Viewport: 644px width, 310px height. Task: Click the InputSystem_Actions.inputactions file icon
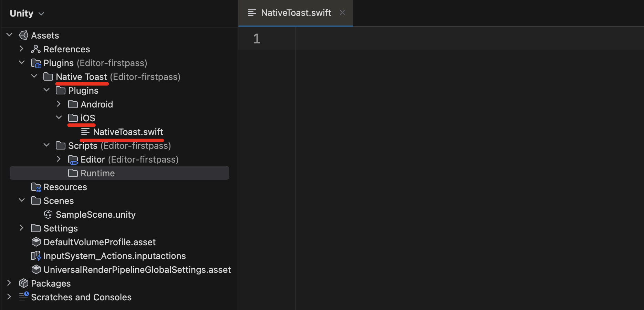pos(36,256)
